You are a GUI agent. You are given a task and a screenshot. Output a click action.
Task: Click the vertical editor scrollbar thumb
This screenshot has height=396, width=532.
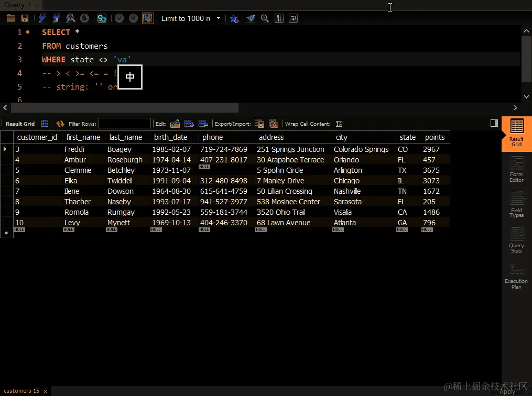(x=526, y=58)
